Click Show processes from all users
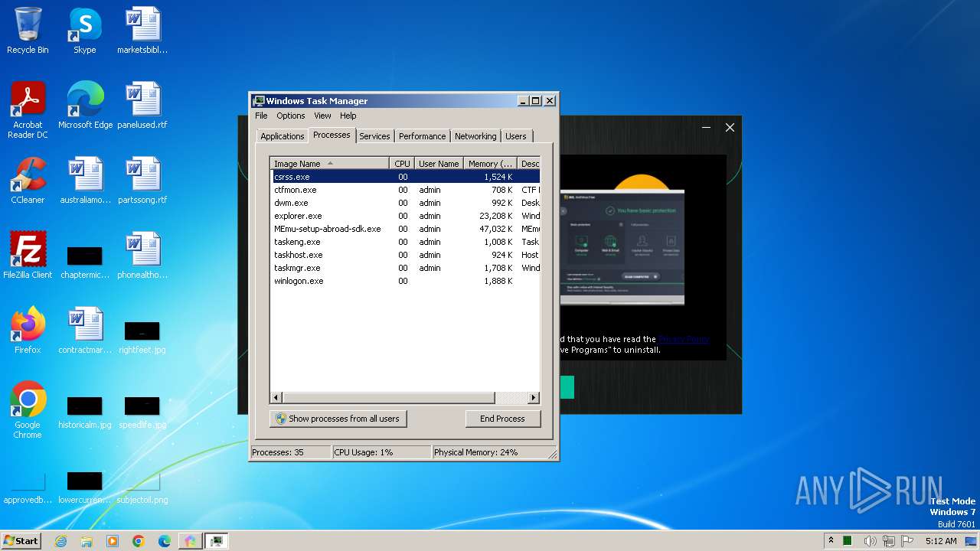Image resolution: width=980 pixels, height=551 pixels. tap(338, 419)
